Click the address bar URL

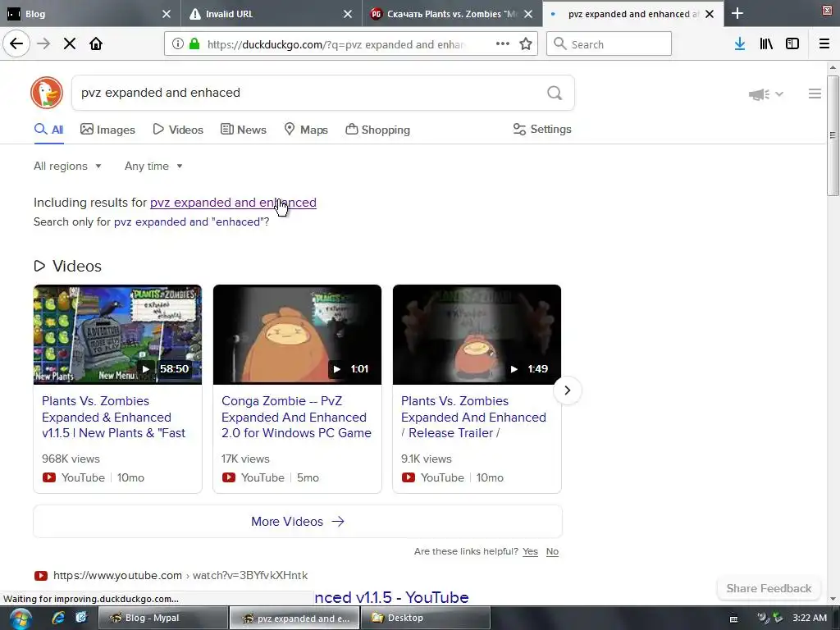click(336, 44)
